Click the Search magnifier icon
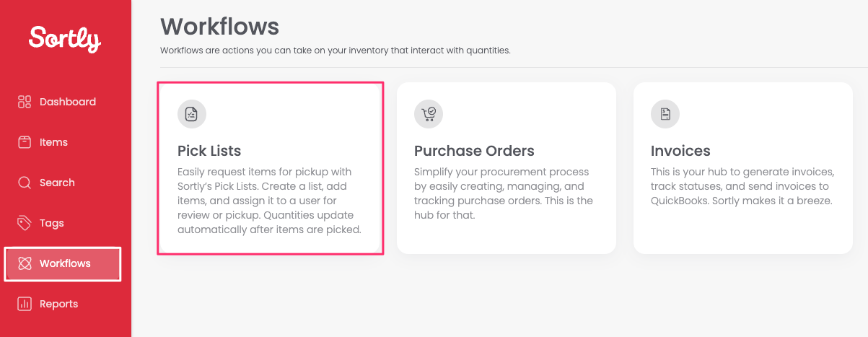The width and height of the screenshot is (868, 337). [25, 183]
